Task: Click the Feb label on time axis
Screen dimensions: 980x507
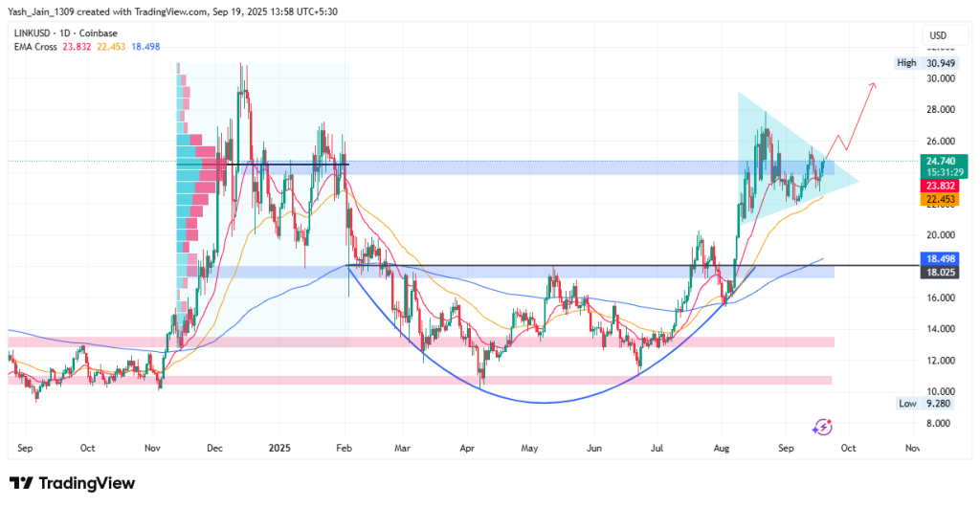Action: pos(345,448)
